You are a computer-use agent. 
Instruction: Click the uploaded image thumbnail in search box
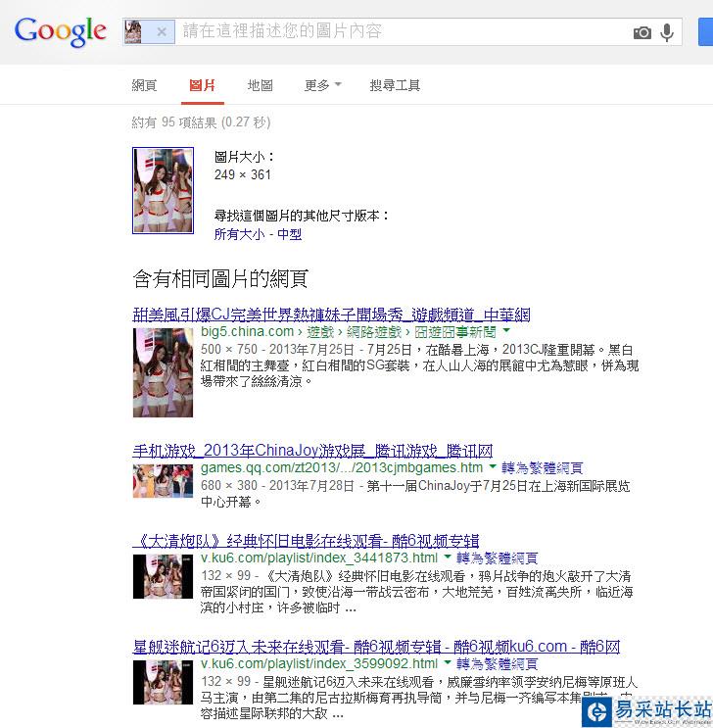[133, 31]
